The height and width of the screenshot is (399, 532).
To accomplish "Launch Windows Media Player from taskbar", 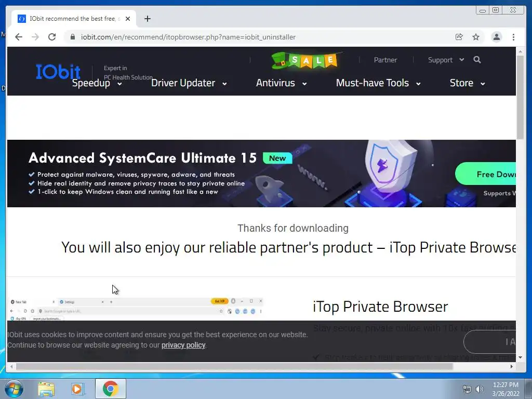I will coord(77,389).
